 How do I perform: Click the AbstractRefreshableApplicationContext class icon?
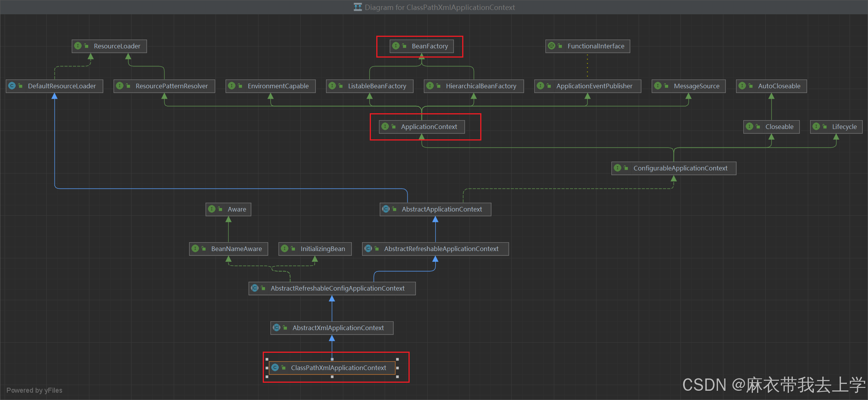tap(368, 249)
